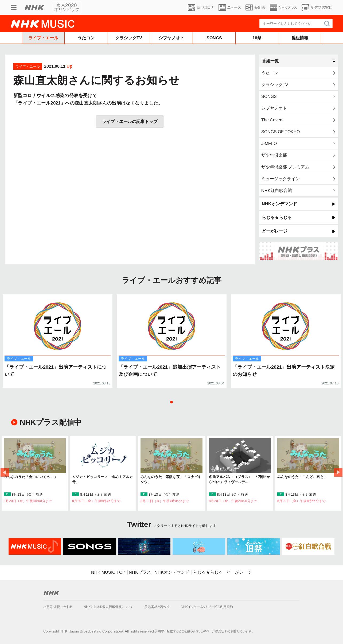Open NHKインターネットサービス利用規約 link
Viewport: 343px width, 644px height.
(207, 607)
